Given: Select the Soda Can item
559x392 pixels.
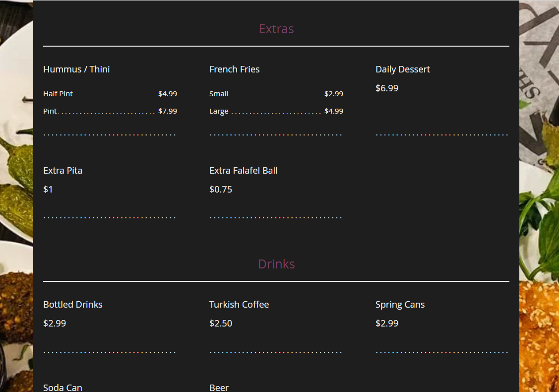Looking at the screenshot, I should click(62, 387).
